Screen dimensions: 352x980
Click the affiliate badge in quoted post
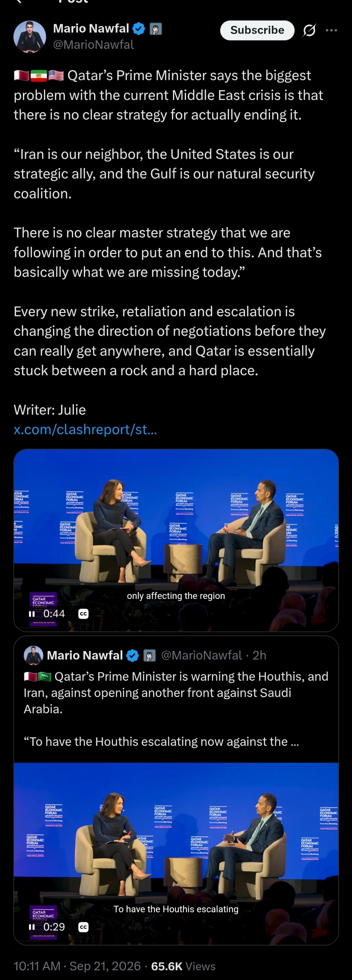pyautogui.click(x=149, y=655)
